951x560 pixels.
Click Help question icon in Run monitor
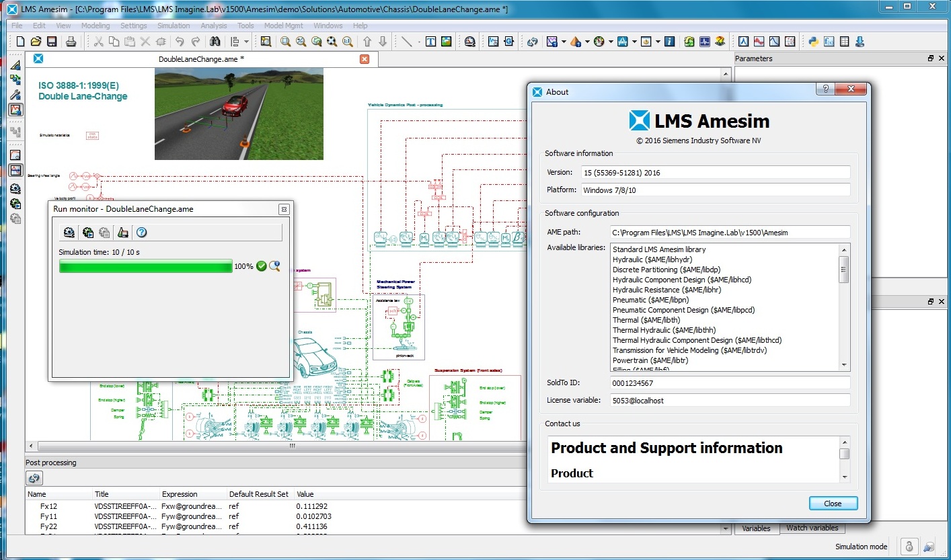(x=141, y=233)
